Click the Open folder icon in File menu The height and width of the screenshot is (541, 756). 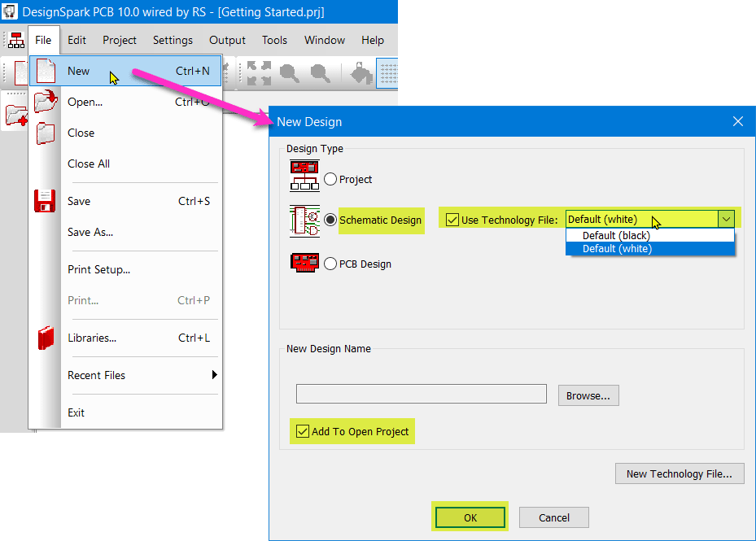click(x=46, y=102)
